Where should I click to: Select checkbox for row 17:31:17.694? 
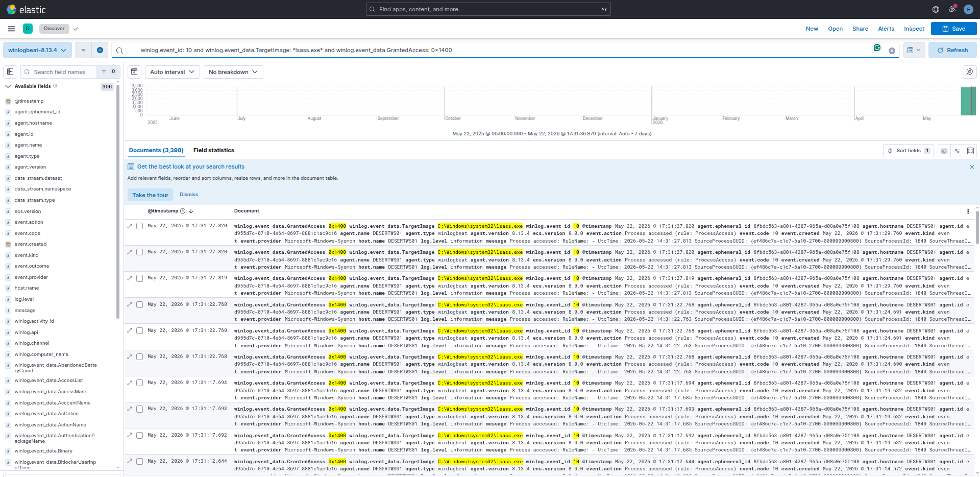tap(139, 383)
